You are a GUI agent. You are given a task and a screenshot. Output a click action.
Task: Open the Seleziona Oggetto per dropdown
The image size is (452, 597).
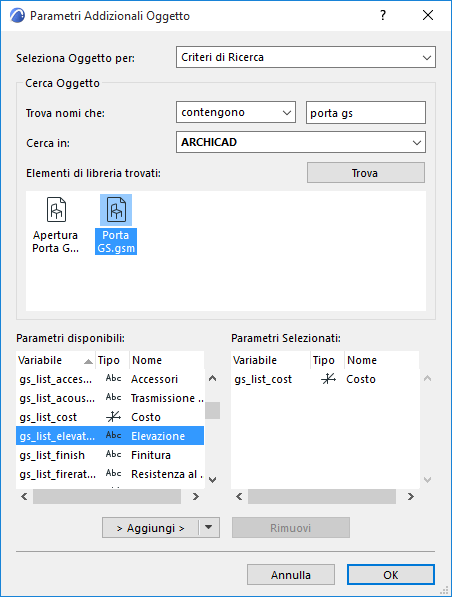(x=306, y=57)
